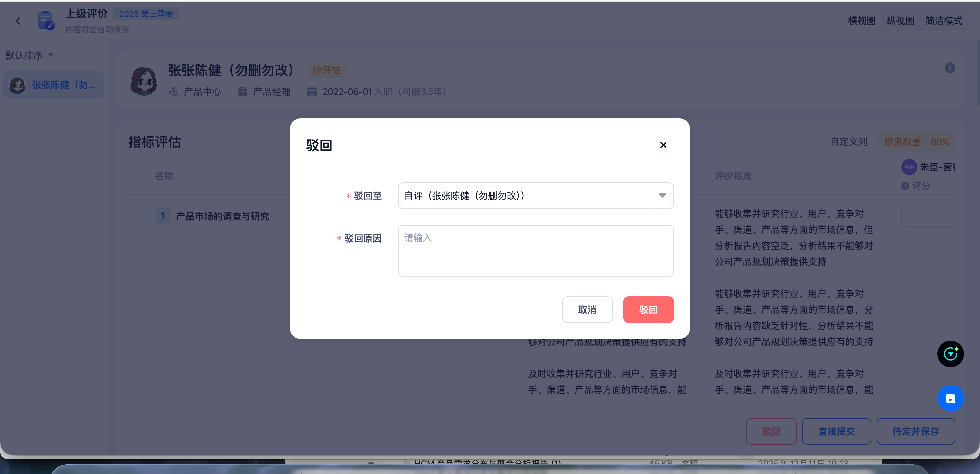Click the 取消 button
The image size is (980, 474).
tap(587, 310)
